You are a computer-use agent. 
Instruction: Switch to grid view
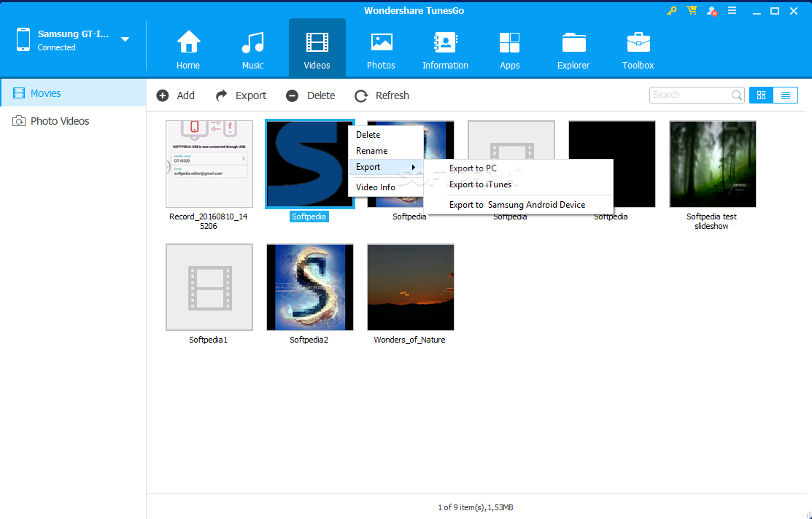[x=761, y=95]
